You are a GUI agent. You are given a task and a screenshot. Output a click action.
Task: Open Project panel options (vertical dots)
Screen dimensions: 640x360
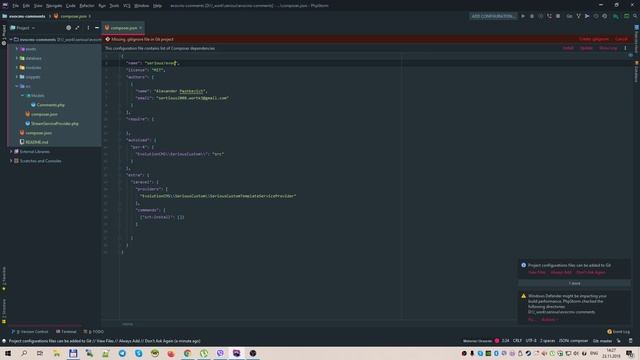88,28
